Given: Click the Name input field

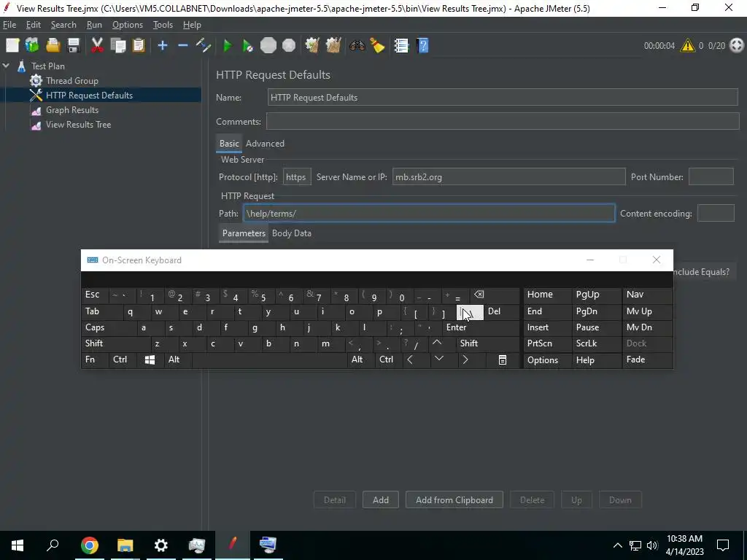Looking at the screenshot, I should (503, 98).
